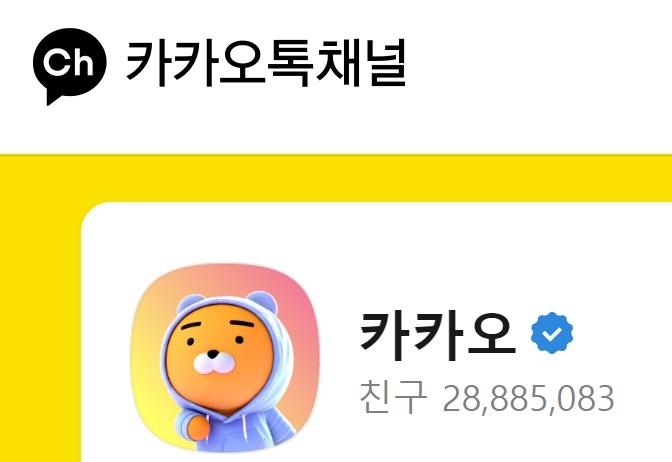Screen dimensions: 672x462
Task: Click the blue verified checkmark badge
Action: click(x=552, y=333)
